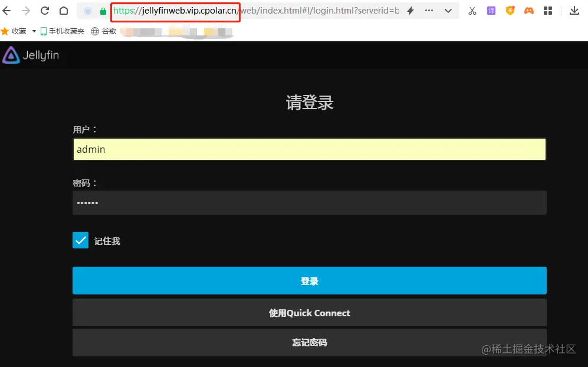
Task: Click the blue 登录 sign-in button
Action: pos(310,281)
